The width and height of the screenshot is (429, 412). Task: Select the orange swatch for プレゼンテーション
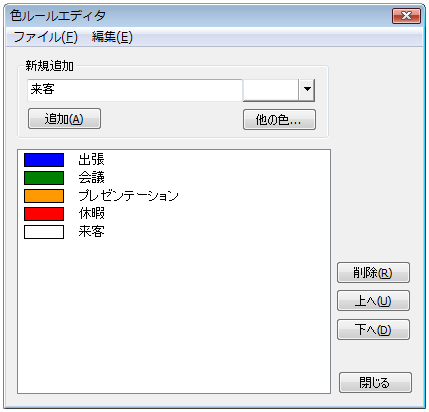(x=44, y=196)
